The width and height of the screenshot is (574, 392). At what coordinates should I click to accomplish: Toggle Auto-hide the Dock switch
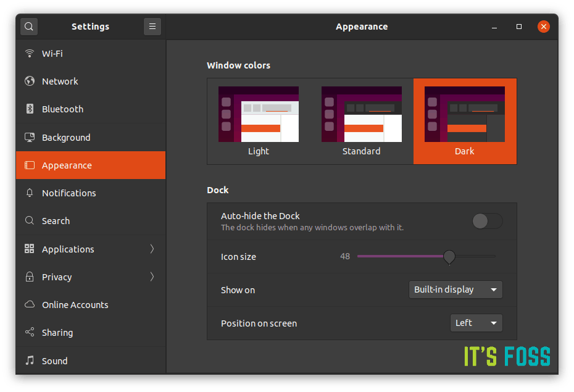tap(487, 220)
